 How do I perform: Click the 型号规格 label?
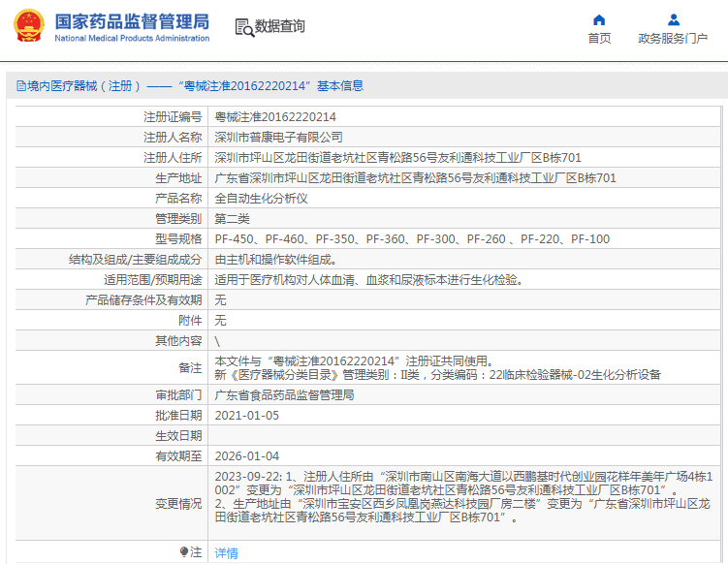[178, 239]
